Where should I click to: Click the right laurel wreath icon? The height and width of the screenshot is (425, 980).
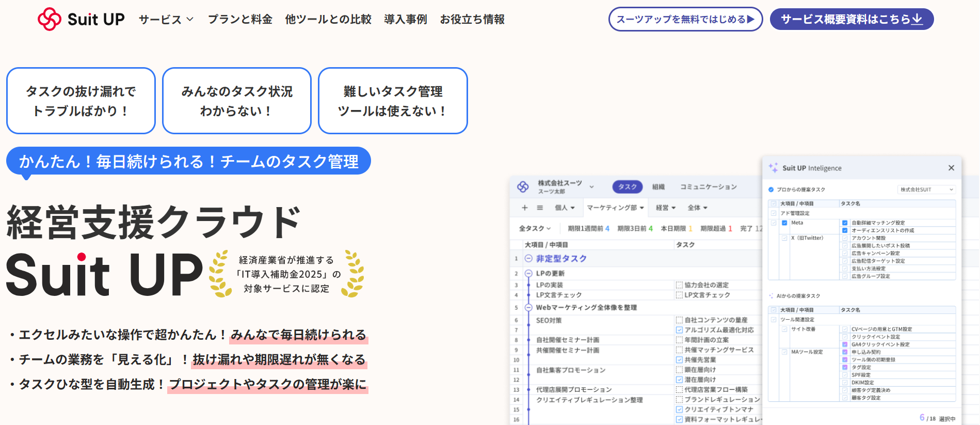click(353, 274)
